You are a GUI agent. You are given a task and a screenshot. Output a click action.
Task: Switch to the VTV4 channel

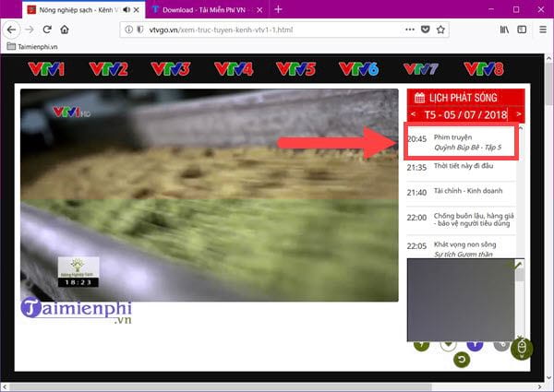click(x=234, y=69)
